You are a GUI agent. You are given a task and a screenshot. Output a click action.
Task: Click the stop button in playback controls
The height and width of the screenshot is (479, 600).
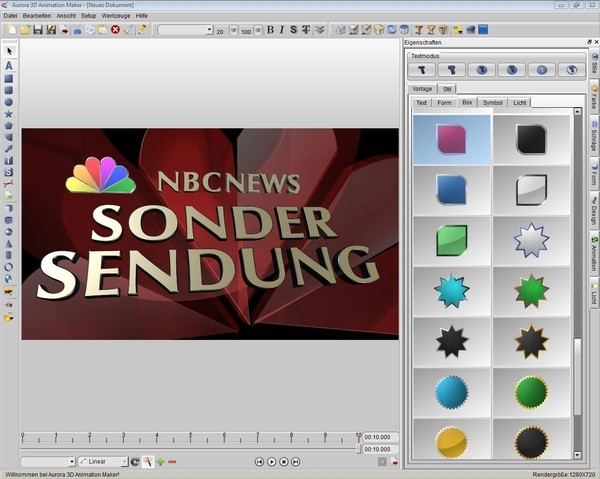[284, 462]
